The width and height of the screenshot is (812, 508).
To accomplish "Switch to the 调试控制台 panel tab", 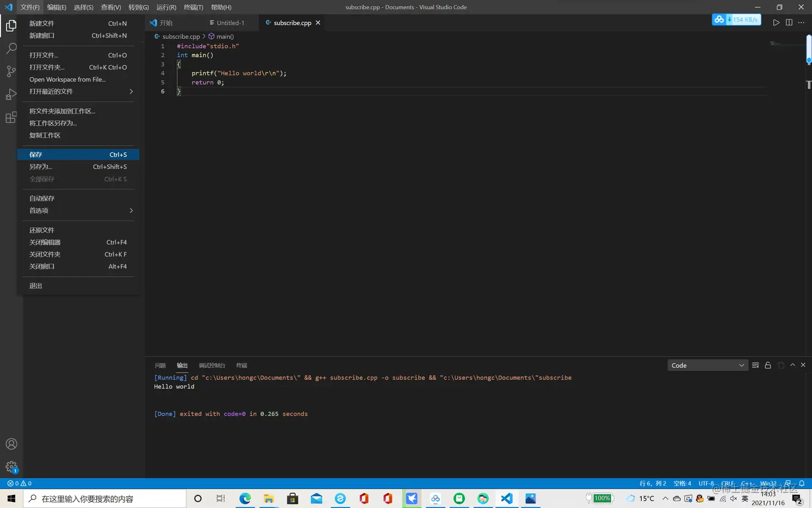I will coord(212,366).
